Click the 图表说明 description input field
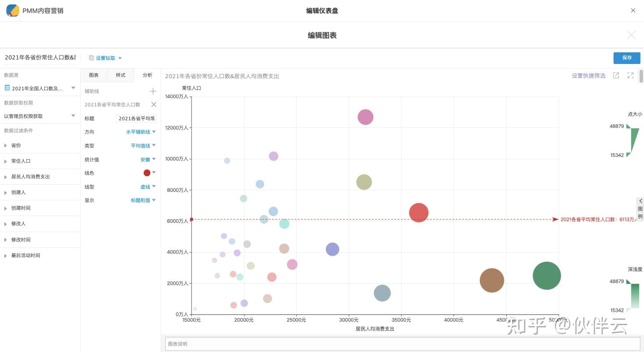The height and width of the screenshot is (352, 644). [313, 344]
